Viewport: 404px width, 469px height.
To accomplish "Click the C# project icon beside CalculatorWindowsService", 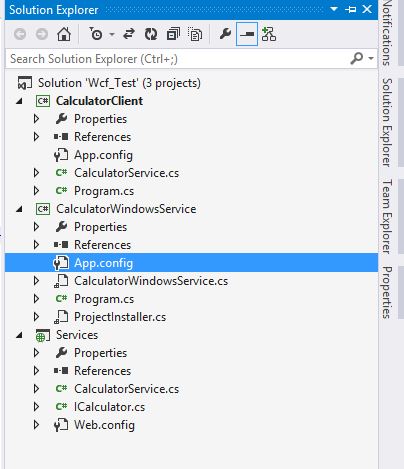I will tap(43, 209).
